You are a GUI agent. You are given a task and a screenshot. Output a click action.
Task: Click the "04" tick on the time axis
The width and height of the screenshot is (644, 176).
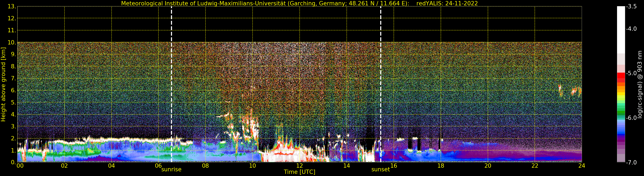(x=111, y=166)
